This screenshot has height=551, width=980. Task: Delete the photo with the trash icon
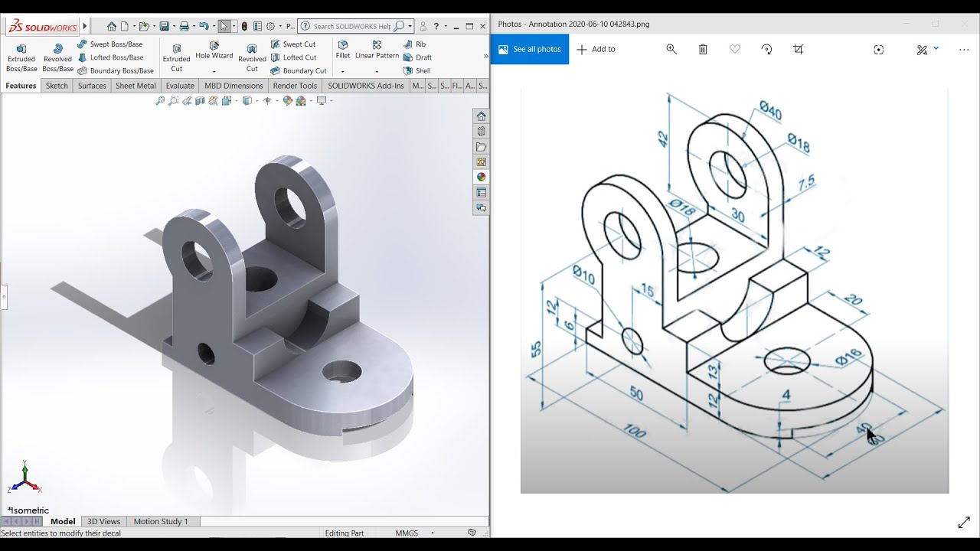pyautogui.click(x=703, y=49)
